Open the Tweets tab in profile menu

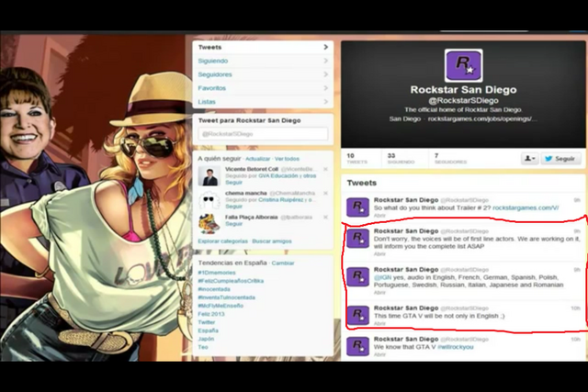tap(263, 47)
